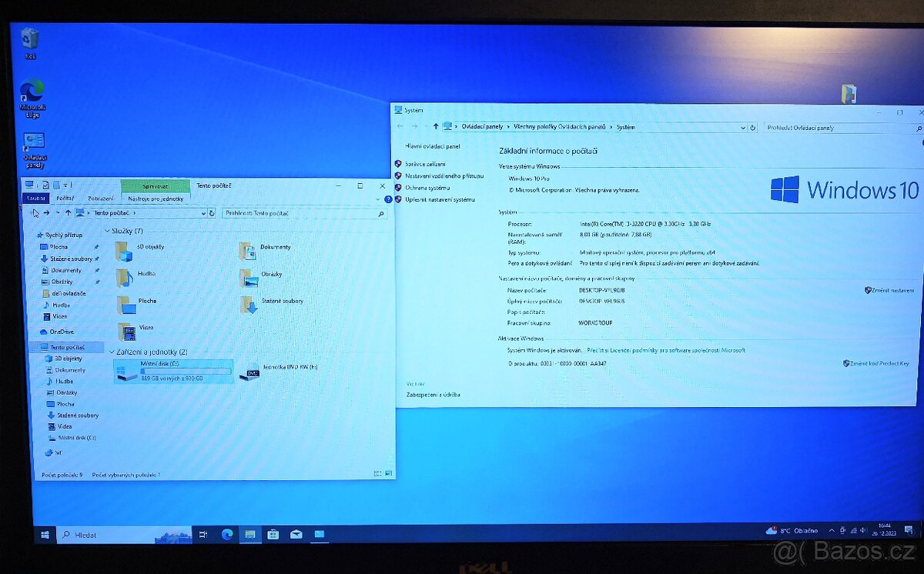Screen dimensions: 924x574
Task: Select OneDrive in navigation pane
Action: tap(61, 332)
